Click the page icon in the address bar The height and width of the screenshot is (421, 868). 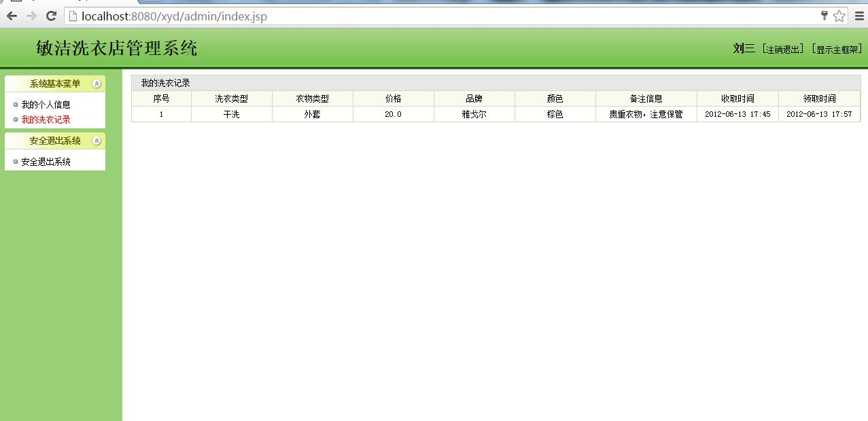tap(73, 16)
